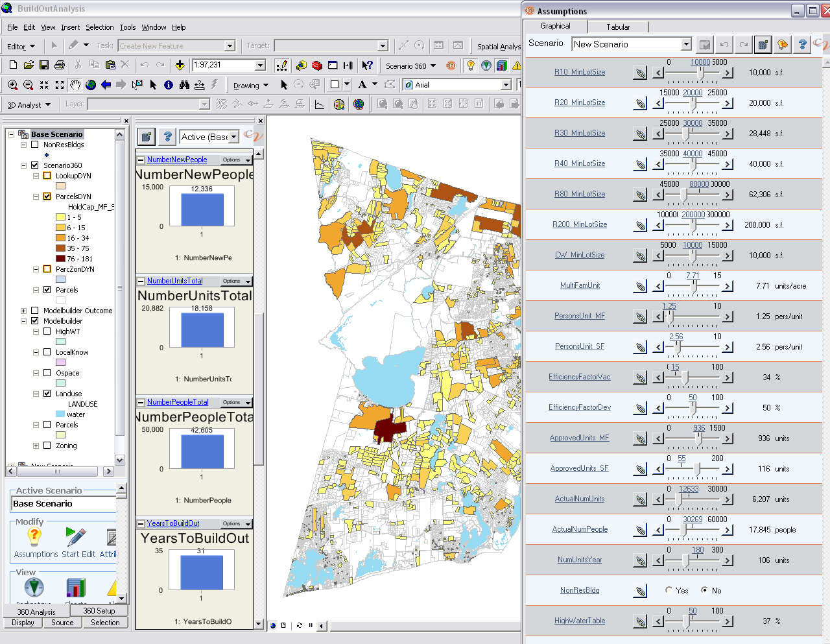The height and width of the screenshot is (644, 830).
Task: Click the help question icon in indicators panel
Action: [x=168, y=136]
